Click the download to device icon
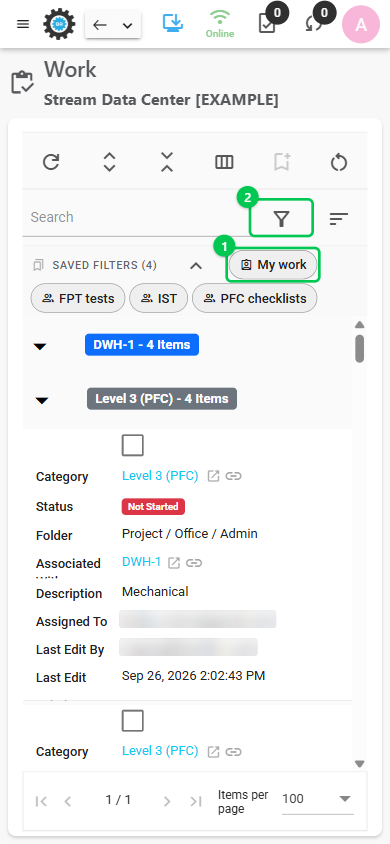 173,23
